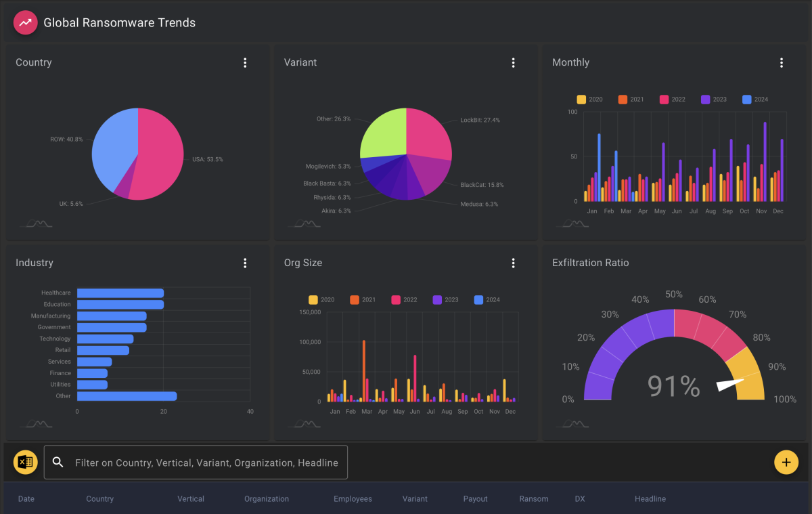Image resolution: width=812 pixels, height=514 pixels.
Task: Sort table by Employees column header
Action: [353, 499]
